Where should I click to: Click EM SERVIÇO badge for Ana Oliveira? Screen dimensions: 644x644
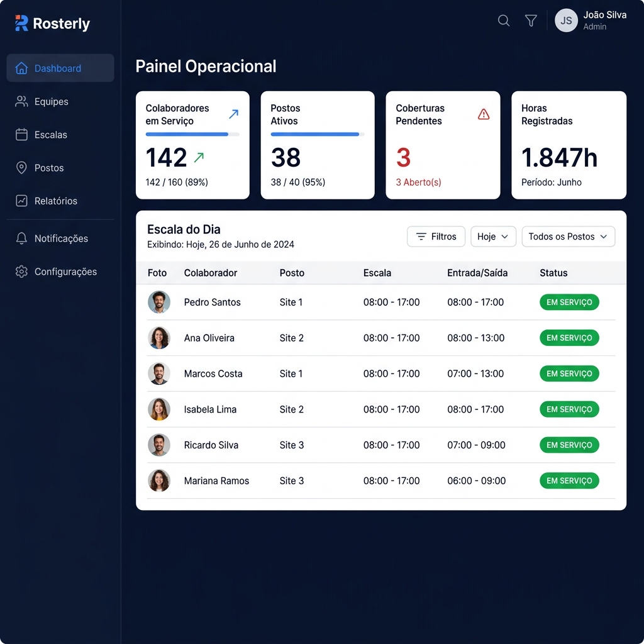click(569, 338)
